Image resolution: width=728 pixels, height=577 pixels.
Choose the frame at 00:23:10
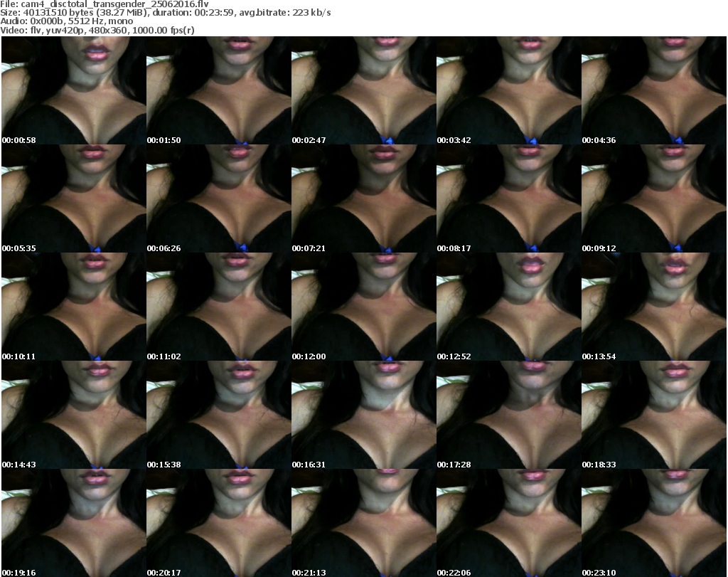click(654, 523)
